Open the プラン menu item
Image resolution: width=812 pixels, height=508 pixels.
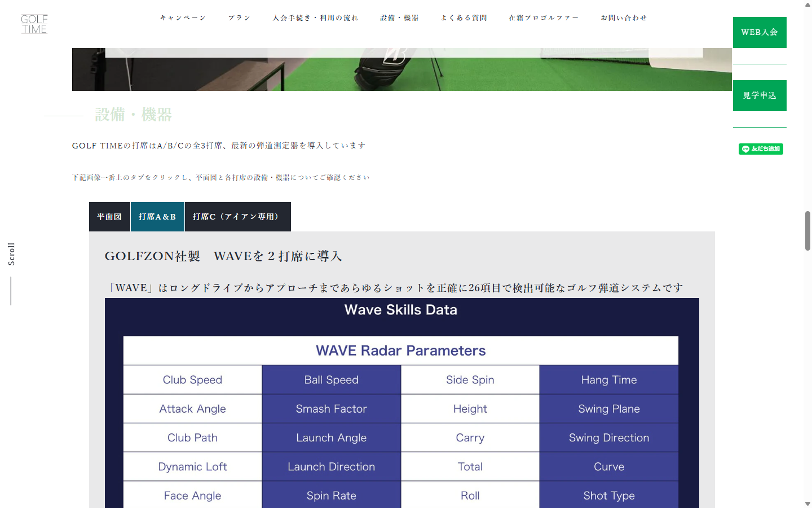click(239, 18)
